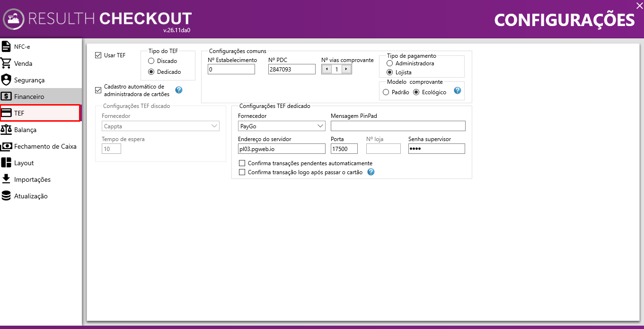Click the Nº loja input field
644x329 pixels.
pos(383,149)
